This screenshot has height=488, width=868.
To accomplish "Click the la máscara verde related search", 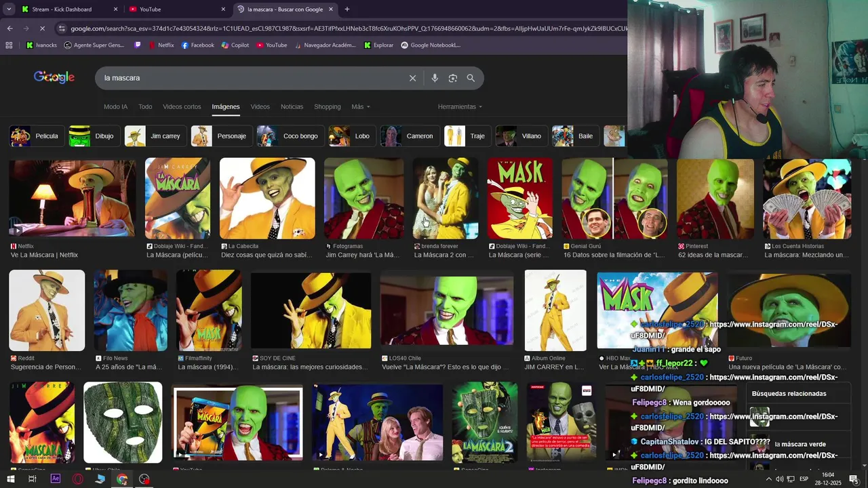I will coord(800,444).
